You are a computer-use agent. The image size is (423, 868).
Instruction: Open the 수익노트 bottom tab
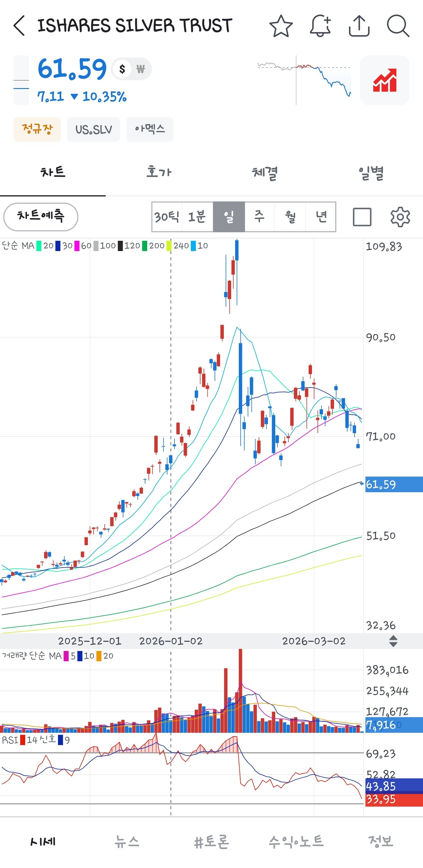click(x=296, y=841)
